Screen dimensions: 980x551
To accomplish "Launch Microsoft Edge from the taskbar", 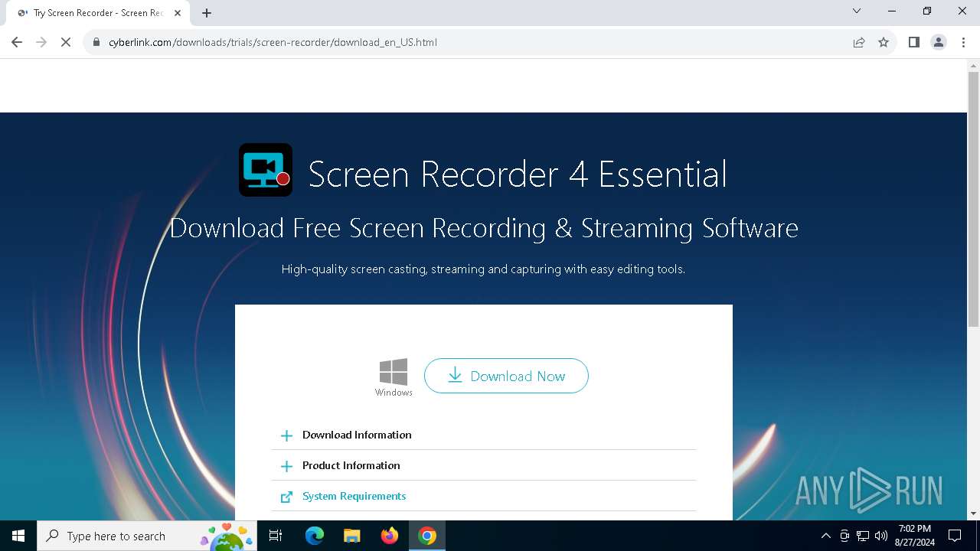I will pyautogui.click(x=315, y=536).
